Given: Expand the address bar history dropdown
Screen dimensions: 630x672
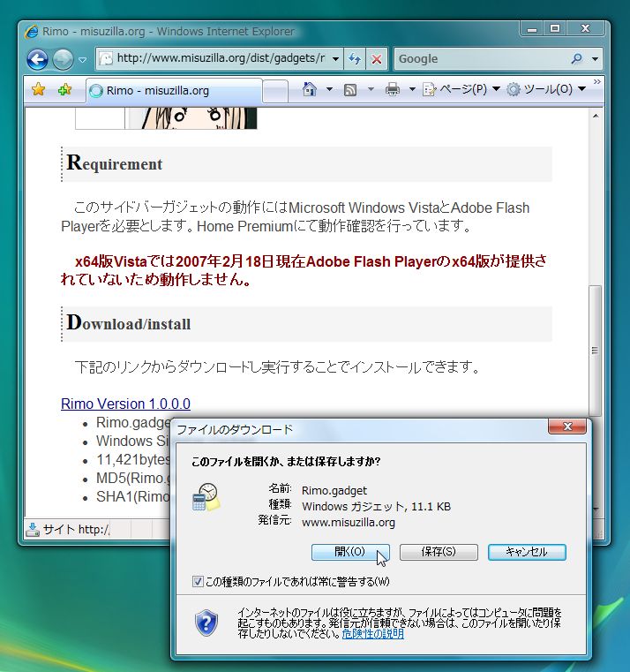Looking at the screenshot, I should (336, 58).
